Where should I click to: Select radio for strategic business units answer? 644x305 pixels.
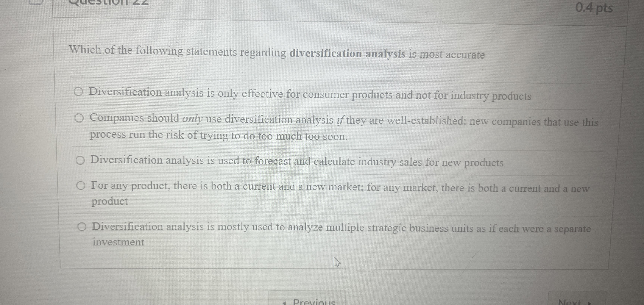point(82,227)
